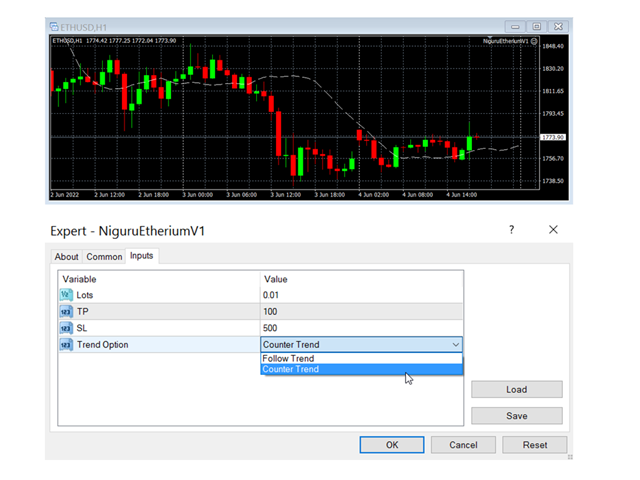Minimize the ETHUSD,H1 chart window
This screenshot has width=640, height=480.
(515, 27)
